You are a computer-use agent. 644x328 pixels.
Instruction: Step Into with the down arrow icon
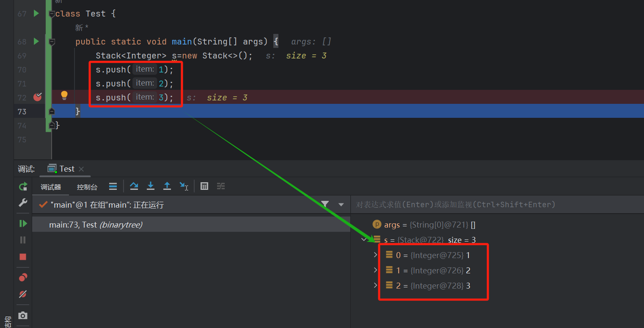(150, 186)
